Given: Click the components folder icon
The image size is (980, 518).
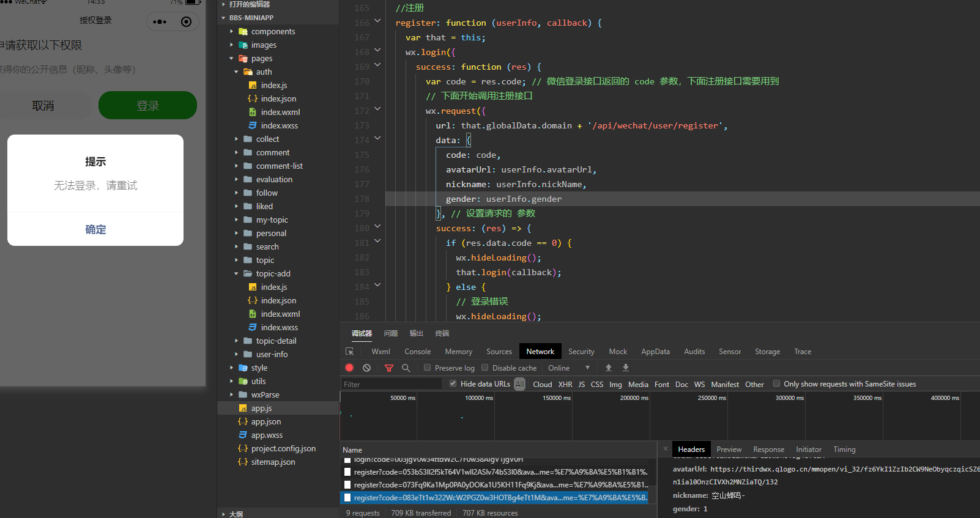Looking at the screenshot, I should [x=243, y=32].
